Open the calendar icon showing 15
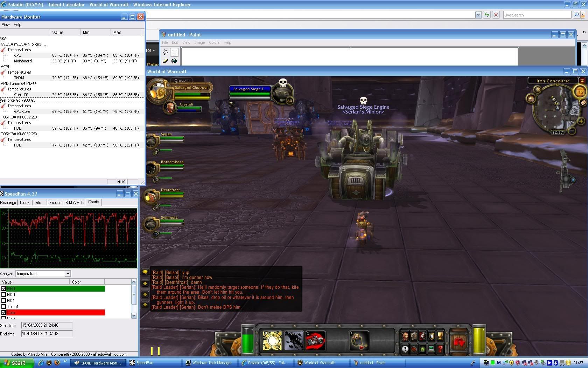Screen dimensions: 588x368 click(580, 92)
